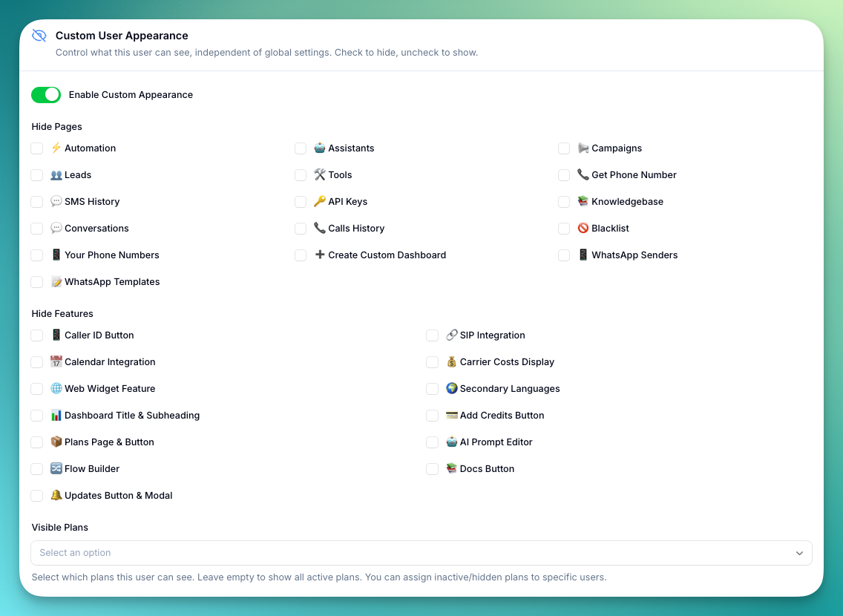Click the SIP Integration chain link icon
843x616 pixels.
click(452, 335)
